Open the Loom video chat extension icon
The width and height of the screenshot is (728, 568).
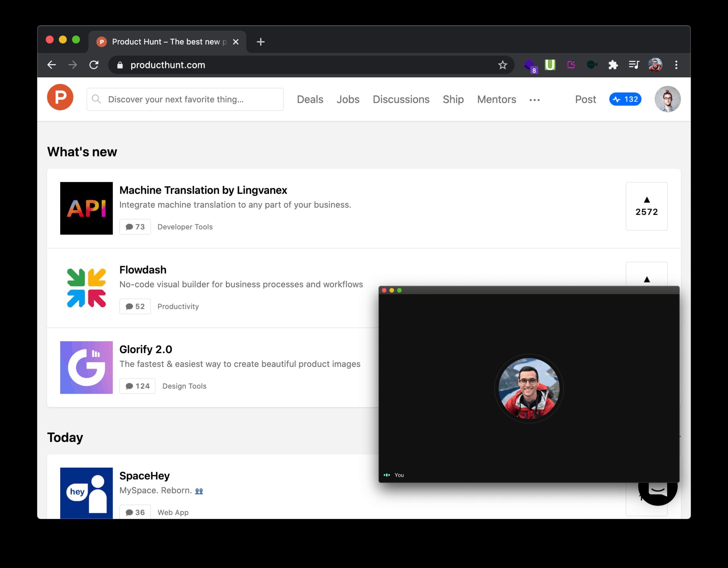pyautogui.click(x=591, y=64)
